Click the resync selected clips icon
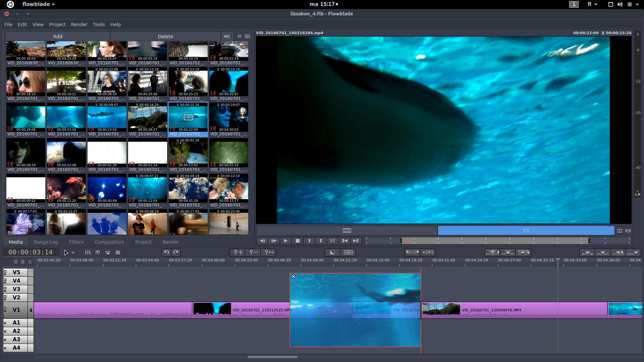Viewport: 644px width, 362px height. click(412, 252)
